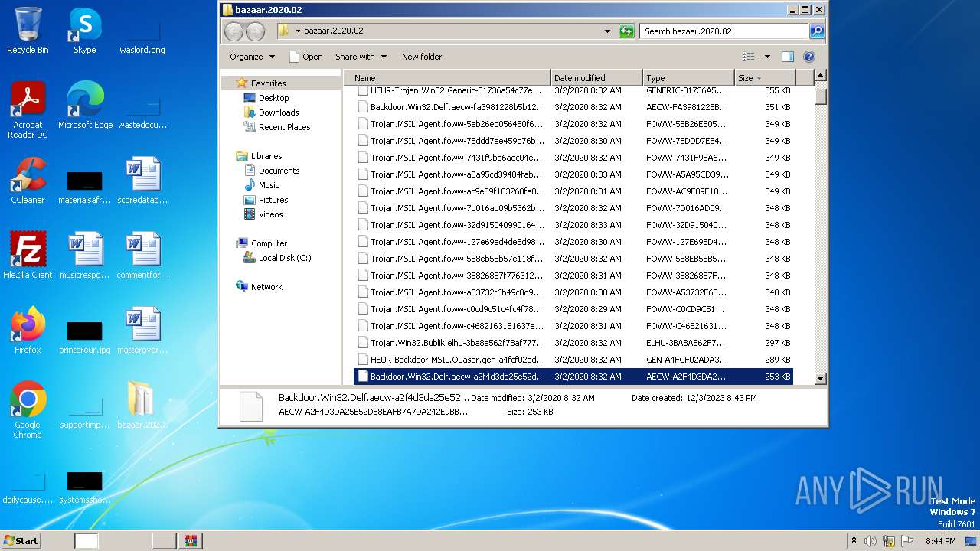
Task: Launch Skype from the desktop
Action: pyautogui.click(x=84, y=31)
